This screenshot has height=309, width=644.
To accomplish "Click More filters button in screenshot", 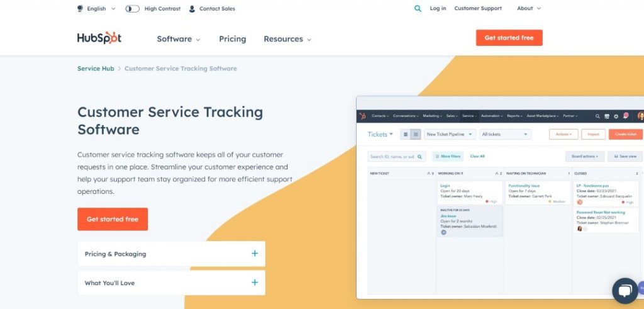I will pyautogui.click(x=448, y=157).
